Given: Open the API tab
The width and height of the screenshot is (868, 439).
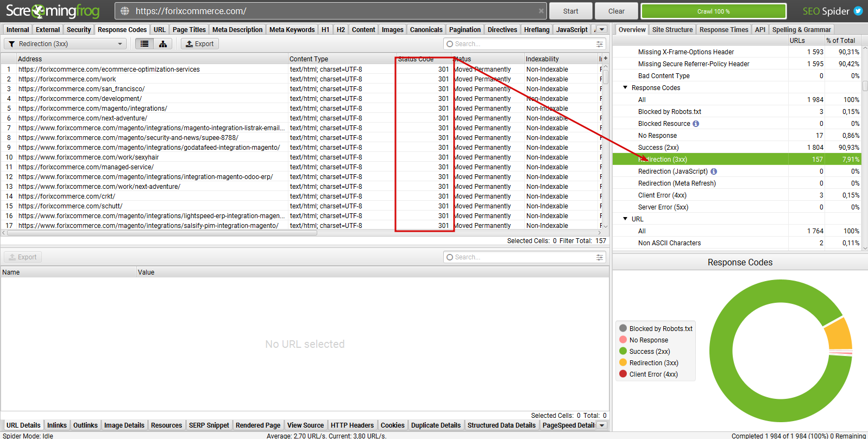Looking at the screenshot, I should point(760,30).
